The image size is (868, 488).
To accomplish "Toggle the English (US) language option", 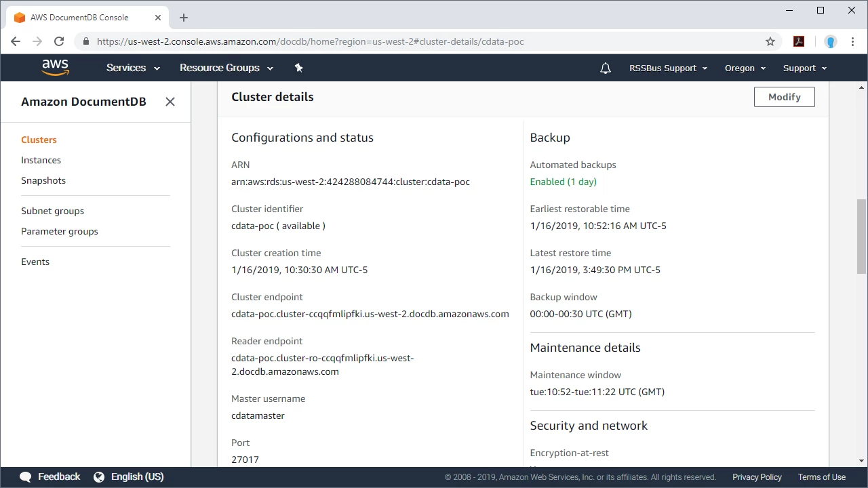I will (x=129, y=476).
